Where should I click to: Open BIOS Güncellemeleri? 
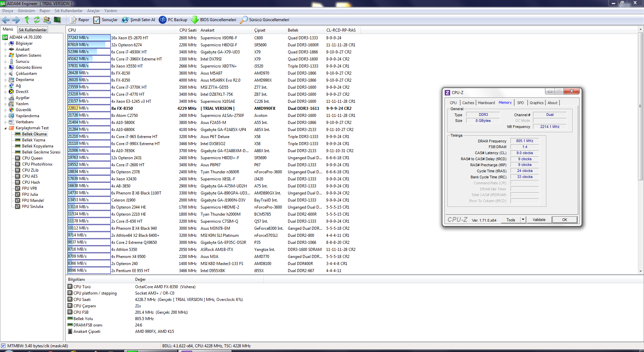pyautogui.click(x=214, y=20)
